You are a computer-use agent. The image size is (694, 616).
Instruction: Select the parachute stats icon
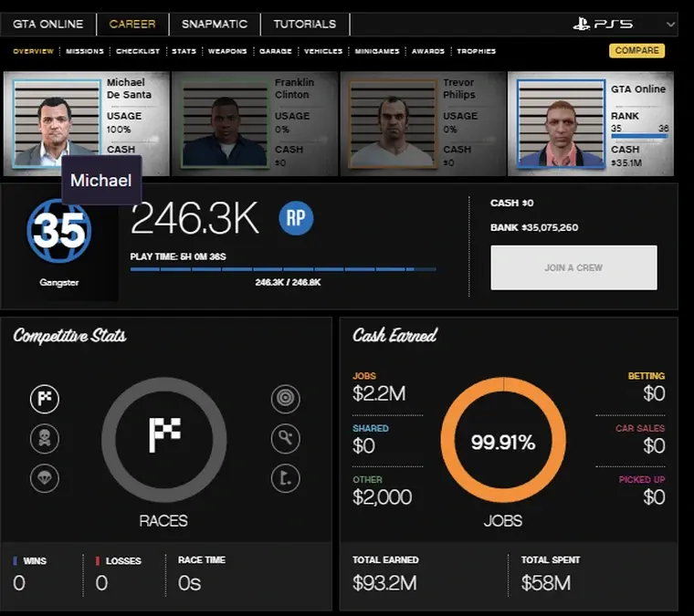[44, 478]
